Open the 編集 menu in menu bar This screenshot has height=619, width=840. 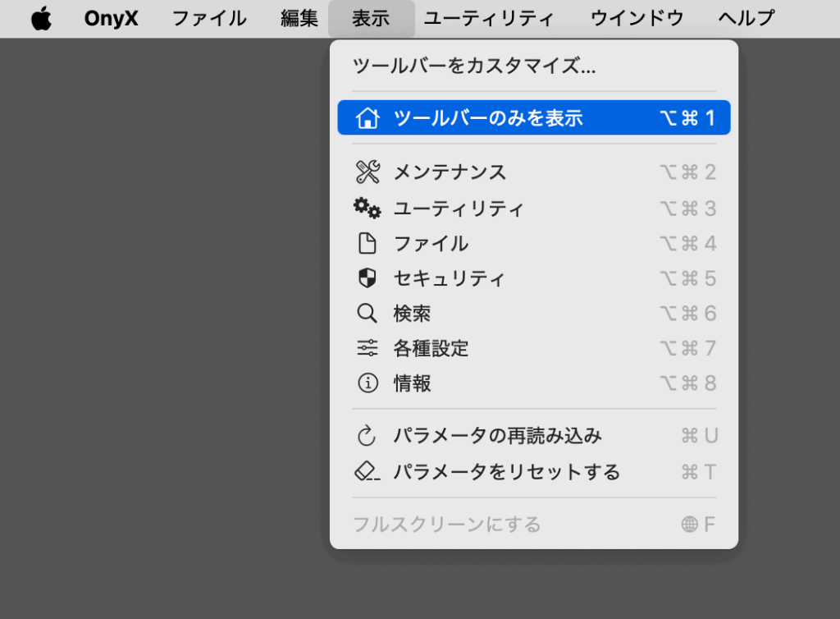(299, 18)
